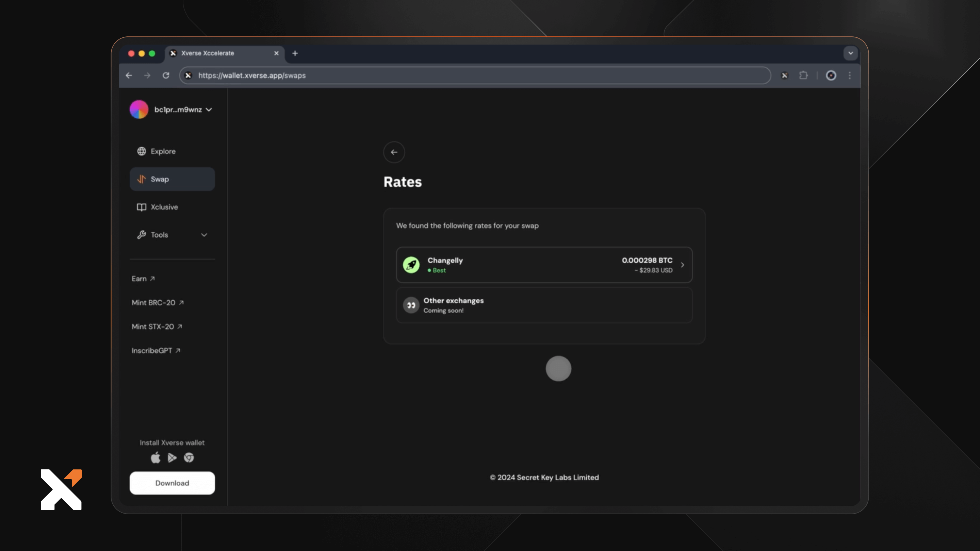Image resolution: width=980 pixels, height=551 pixels.
Task: Open the Mint STX-20 link
Action: (x=157, y=327)
